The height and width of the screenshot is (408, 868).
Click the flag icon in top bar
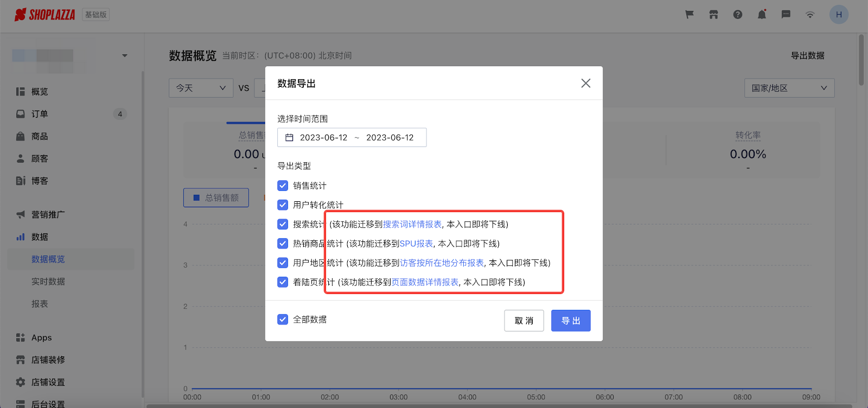(x=690, y=15)
